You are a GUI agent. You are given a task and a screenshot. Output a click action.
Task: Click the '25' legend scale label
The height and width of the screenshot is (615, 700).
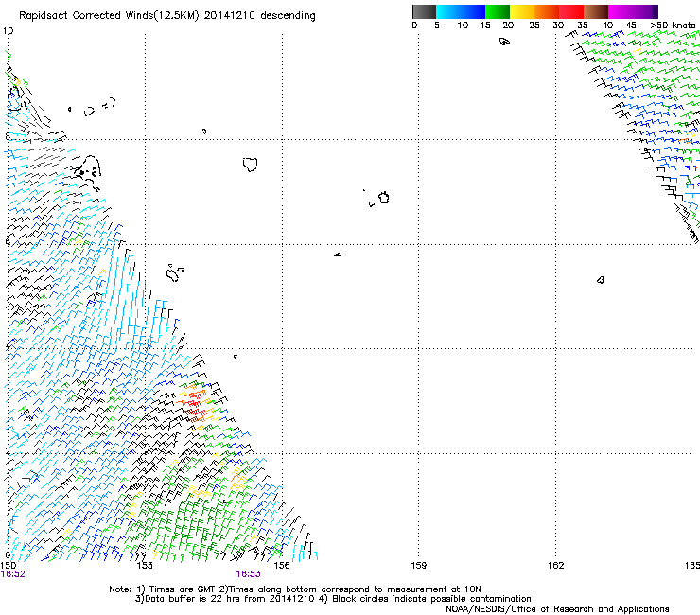pyautogui.click(x=534, y=26)
